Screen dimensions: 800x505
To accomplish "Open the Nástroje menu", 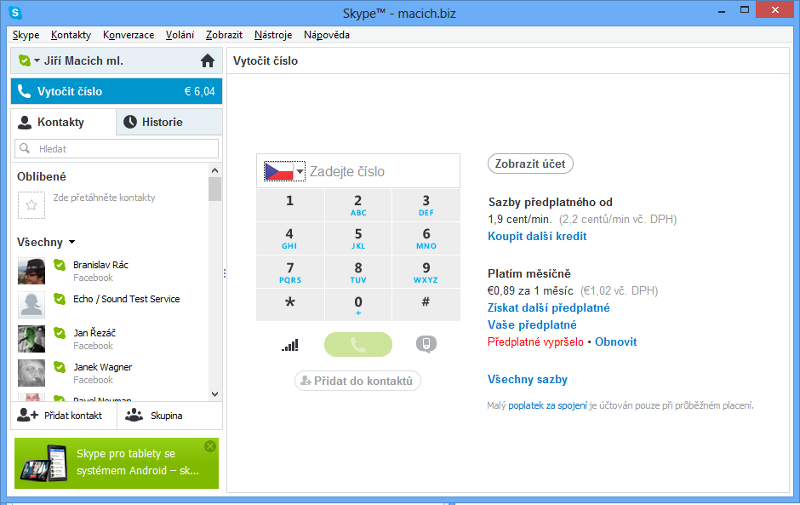I will [273, 35].
